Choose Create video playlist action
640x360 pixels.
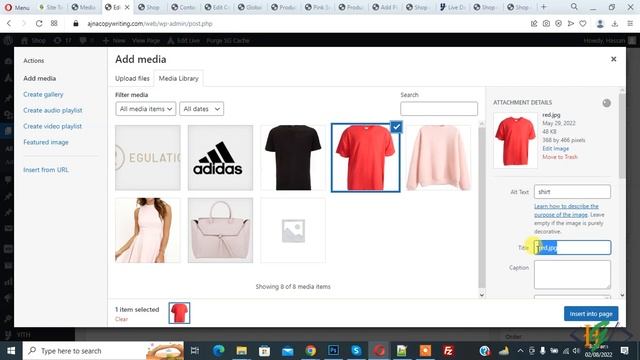tap(53, 126)
